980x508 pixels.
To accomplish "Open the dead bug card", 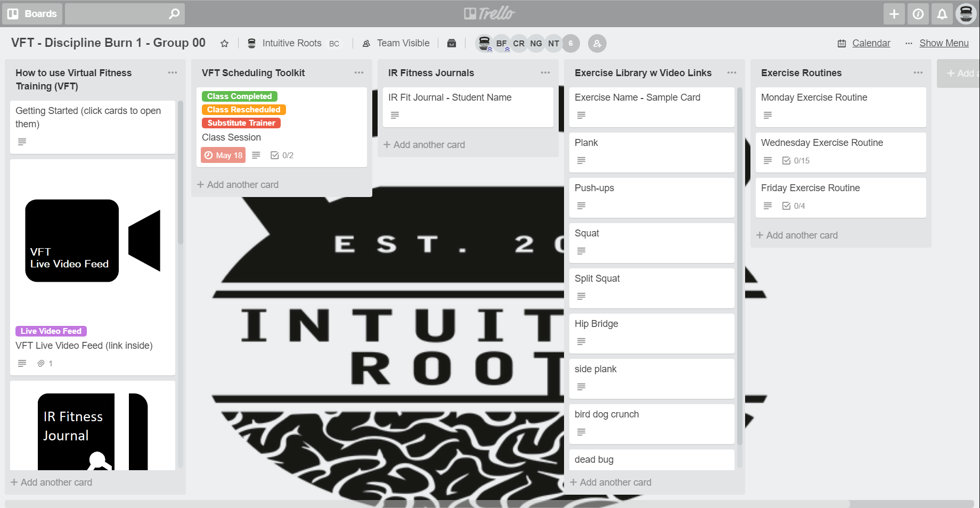I will coord(652,460).
